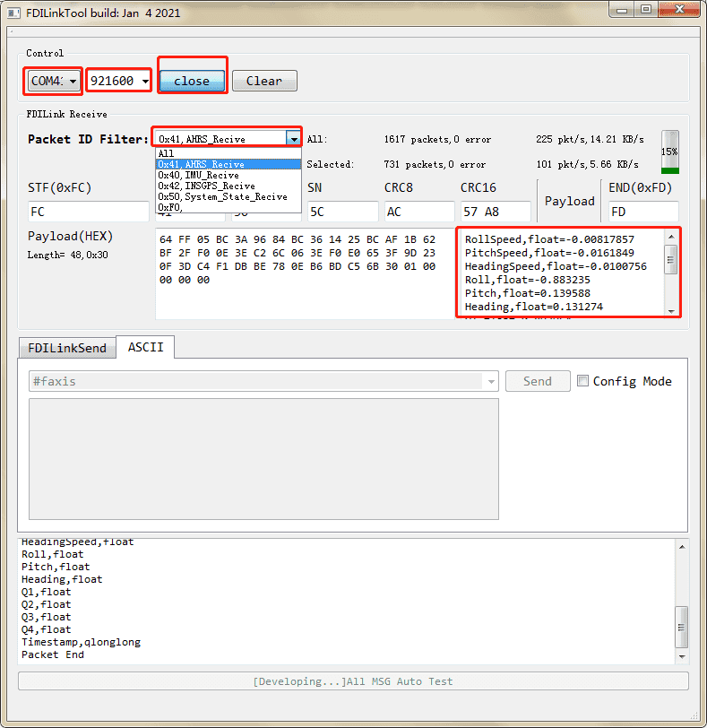Click the 225 pkt/s,14.21 KB/s rate
The width and height of the screenshot is (707, 728).
tap(591, 139)
